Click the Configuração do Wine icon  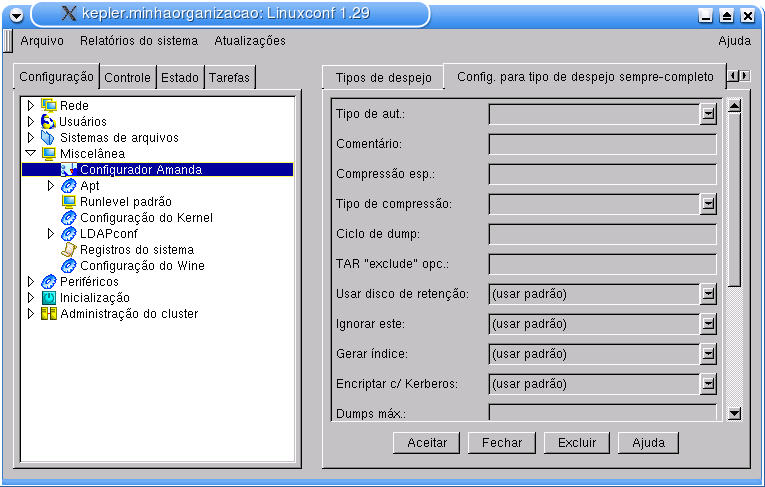point(69,266)
